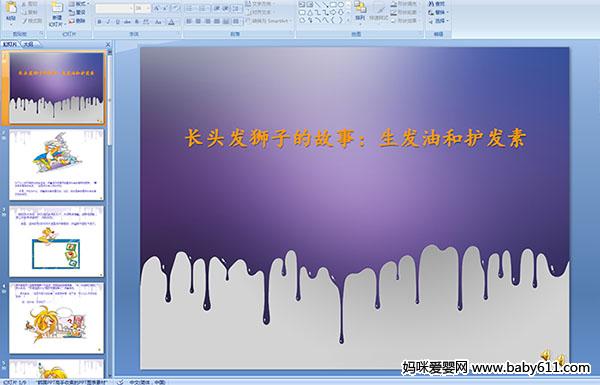The height and width of the screenshot is (385, 600).
Task: Toggle justify text alignment
Action: (x=217, y=21)
